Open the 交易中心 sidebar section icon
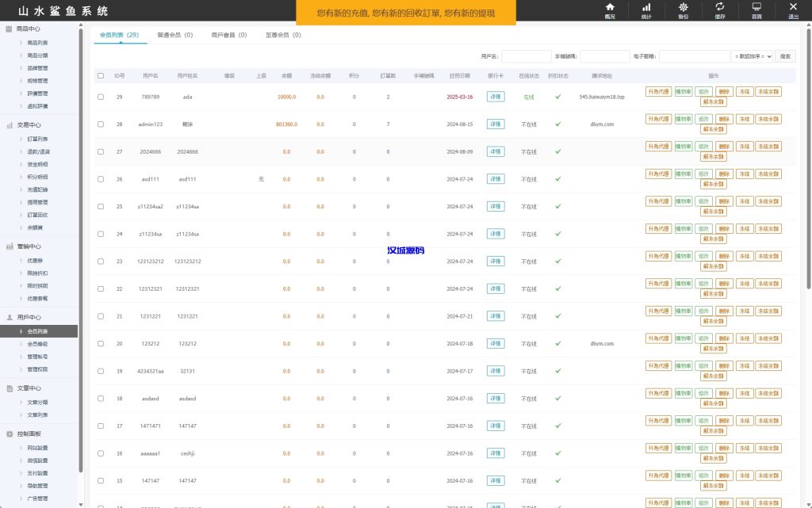This screenshot has width=812, height=508. (8, 124)
